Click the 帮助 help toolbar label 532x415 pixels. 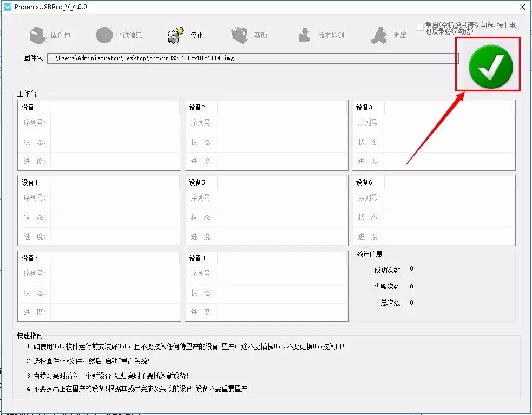pos(260,36)
